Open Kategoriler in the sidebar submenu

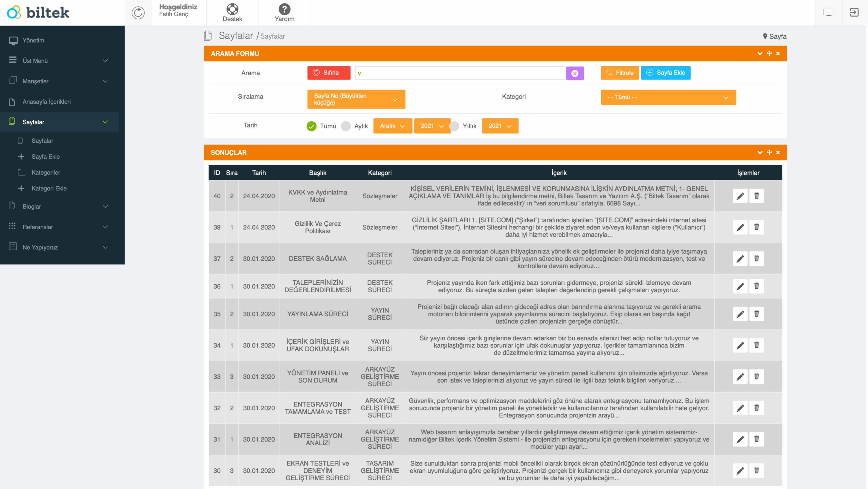46,172
